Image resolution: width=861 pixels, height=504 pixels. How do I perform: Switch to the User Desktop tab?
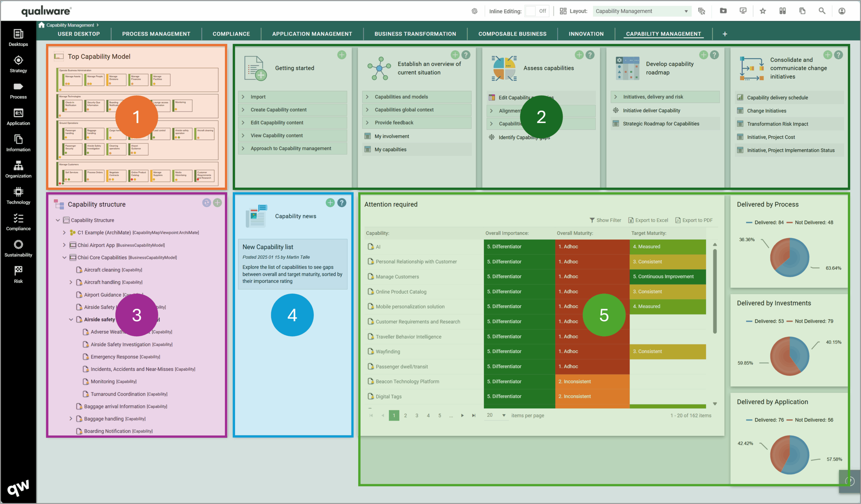[x=79, y=34]
